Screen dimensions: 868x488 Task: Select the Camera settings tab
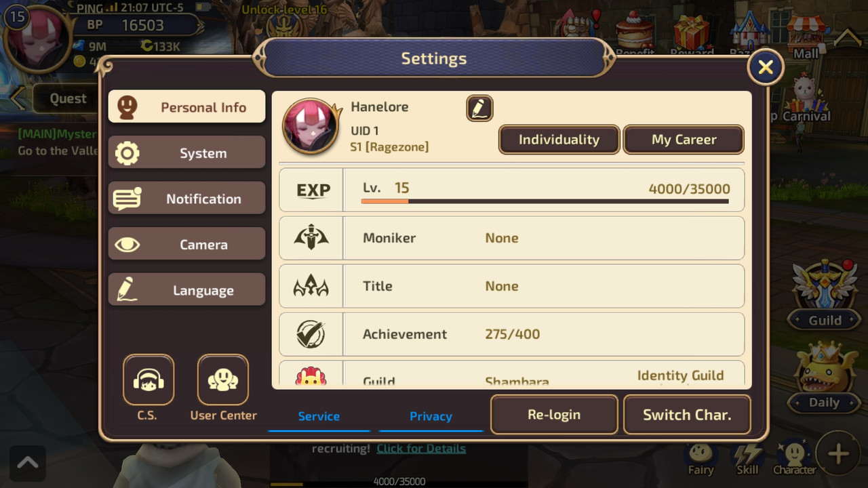186,245
